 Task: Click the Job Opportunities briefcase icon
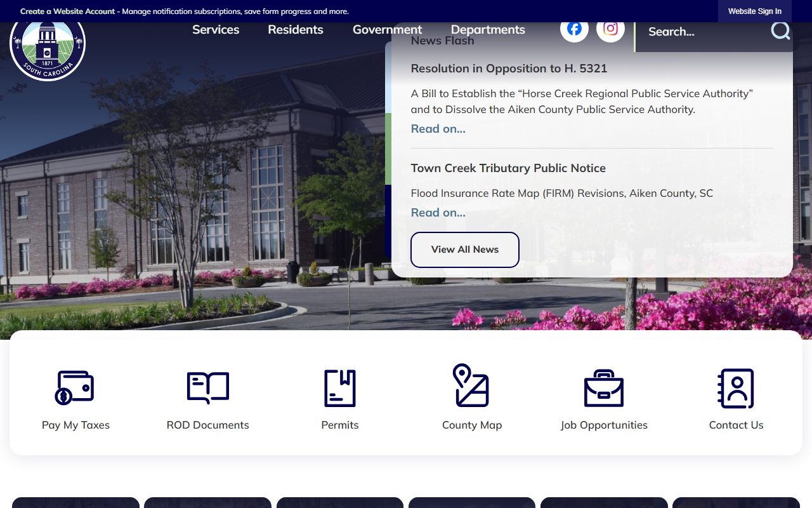[x=604, y=388]
